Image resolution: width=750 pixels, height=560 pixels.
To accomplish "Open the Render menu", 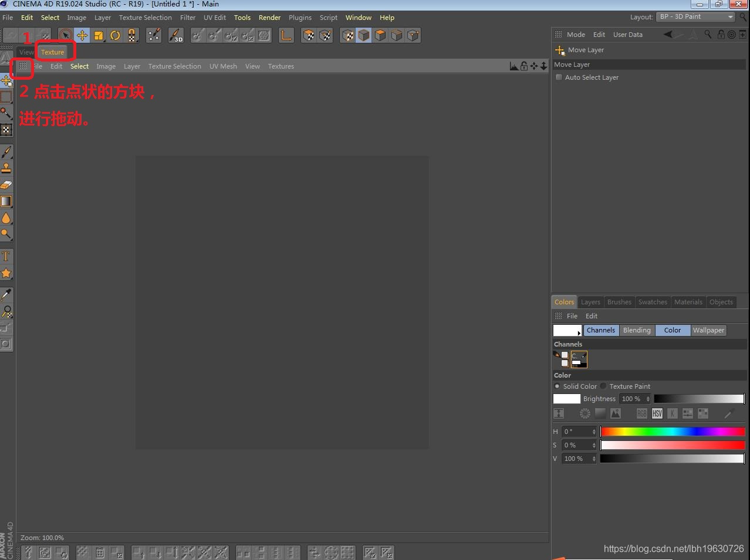I will [x=269, y=18].
